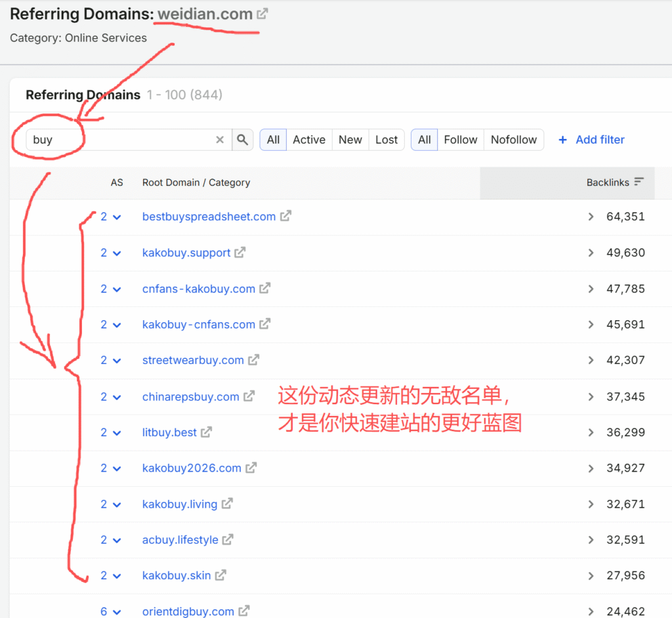Screen dimensions: 672x618
Task: Open acbuy.lifestyle domain link
Action: coord(180,539)
